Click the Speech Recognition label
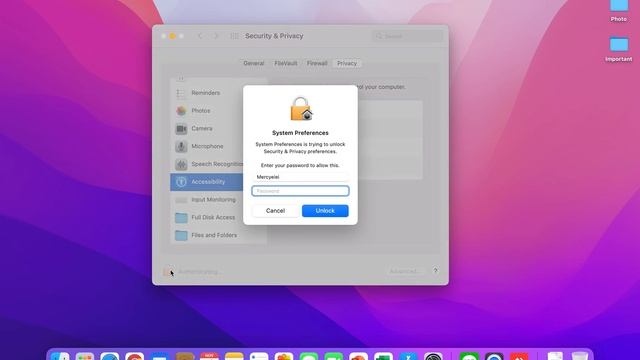This screenshot has width=640, height=360. click(217, 164)
